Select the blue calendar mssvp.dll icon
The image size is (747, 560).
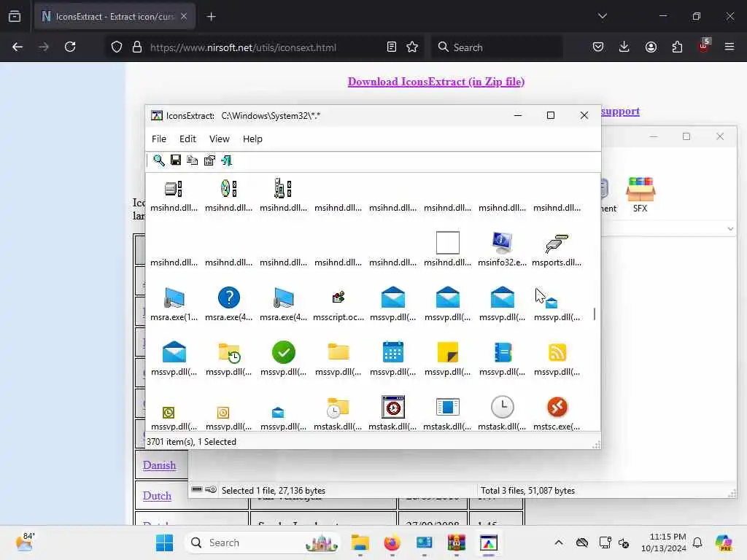[x=392, y=352]
